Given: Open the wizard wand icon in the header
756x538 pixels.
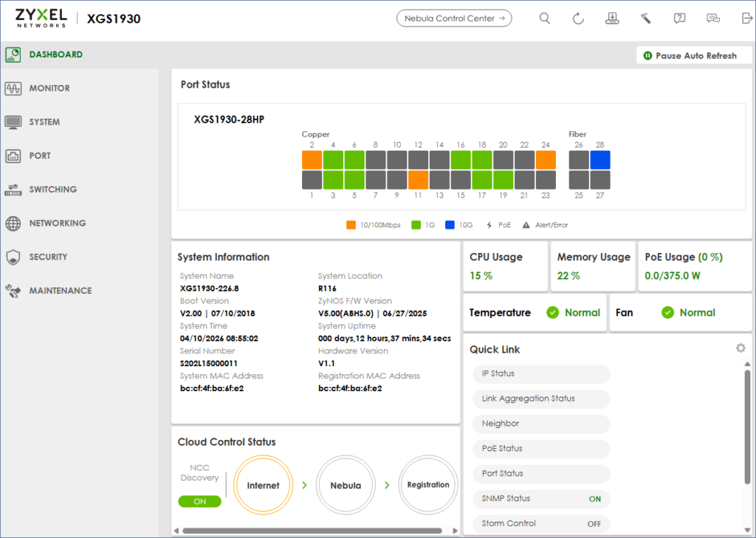Looking at the screenshot, I should [645, 18].
